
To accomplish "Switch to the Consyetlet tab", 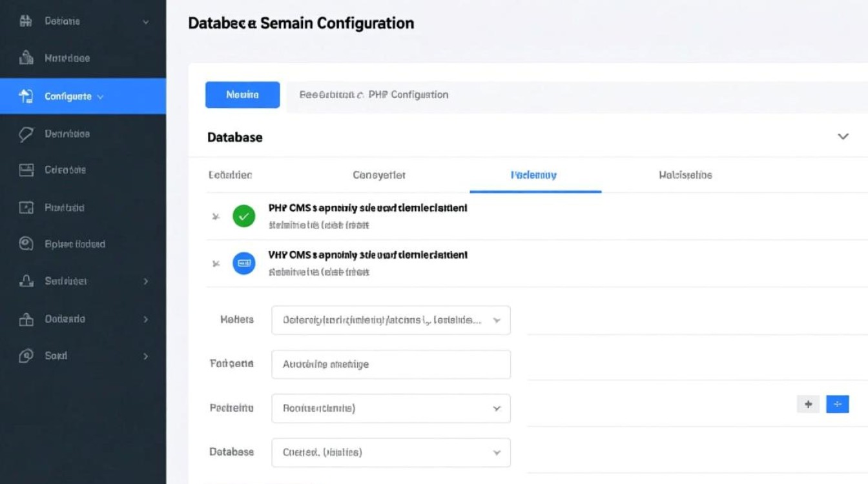I will tap(379, 175).
